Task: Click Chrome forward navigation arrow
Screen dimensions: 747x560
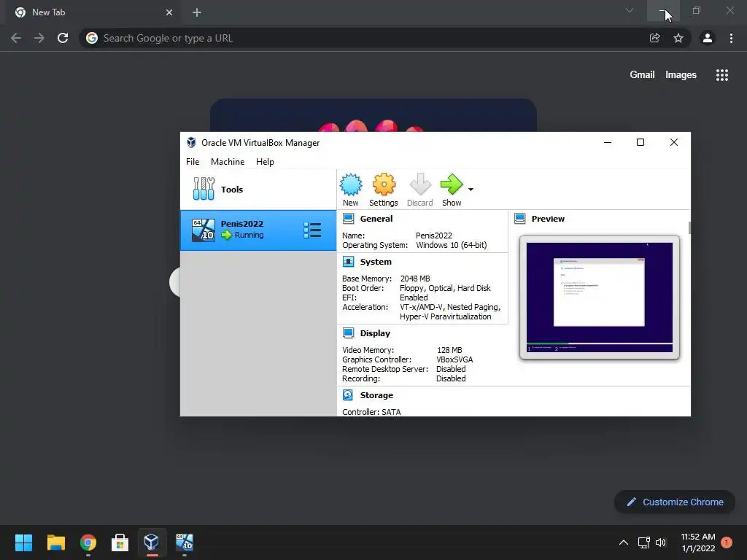Action: (39, 38)
